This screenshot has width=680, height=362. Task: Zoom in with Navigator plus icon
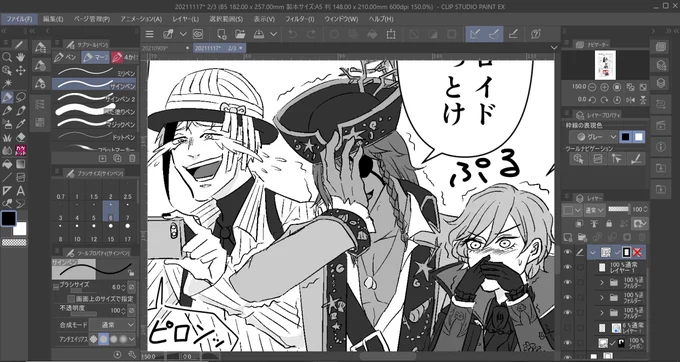pos(604,87)
